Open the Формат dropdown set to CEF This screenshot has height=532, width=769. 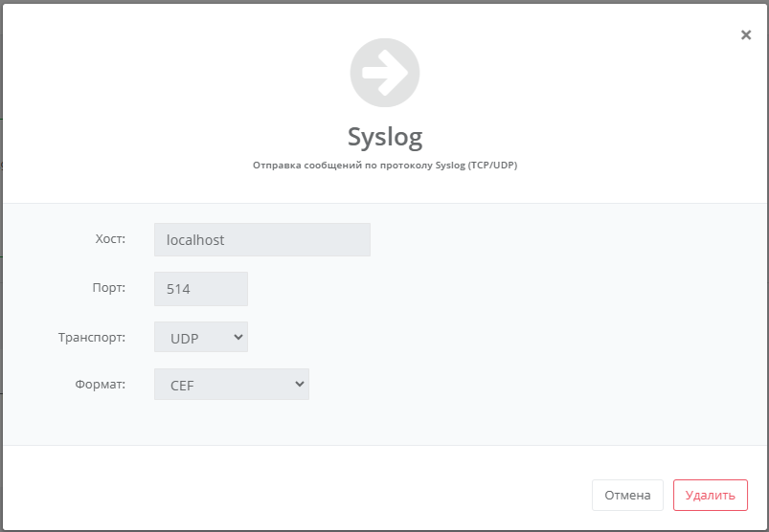click(x=231, y=385)
